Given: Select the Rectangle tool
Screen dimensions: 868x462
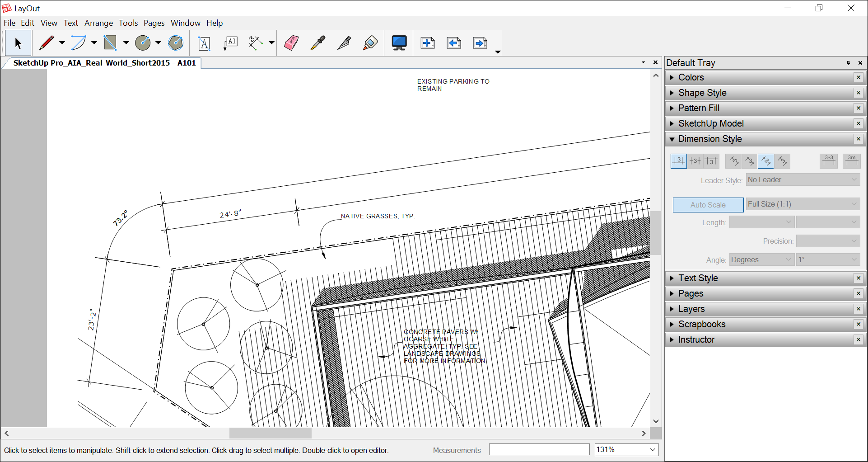Looking at the screenshot, I should 112,43.
